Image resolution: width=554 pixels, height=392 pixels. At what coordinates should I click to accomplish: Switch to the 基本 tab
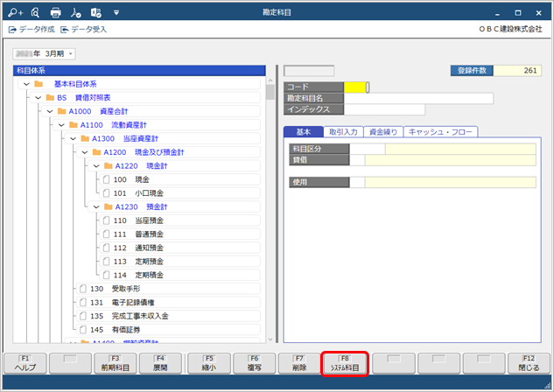(304, 132)
